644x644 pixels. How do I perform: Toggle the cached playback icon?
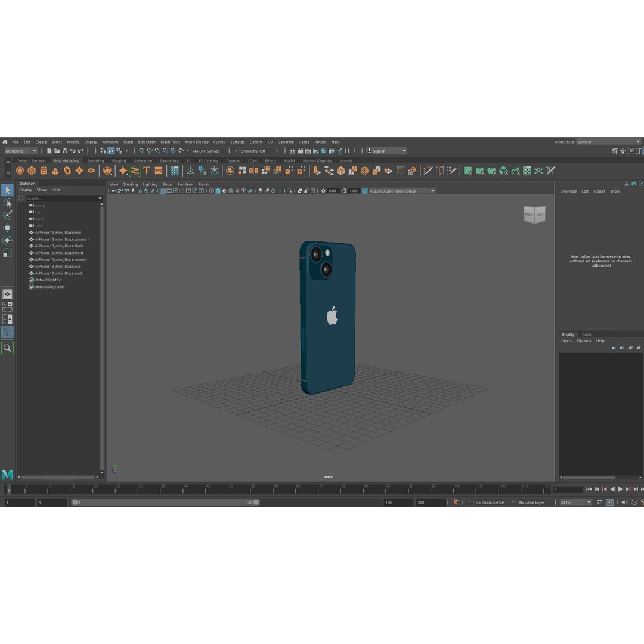609,502
